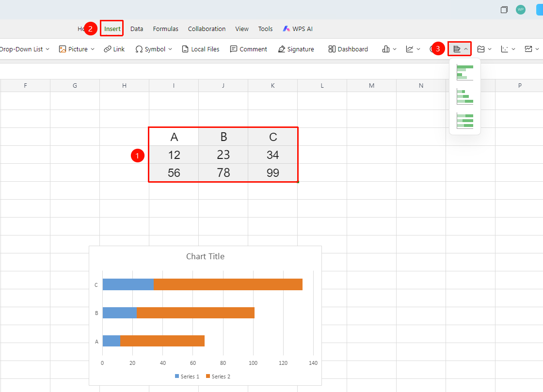Click the Series 2 legend entry
The width and height of the screenshot is (543, 392).
click(218, 376)
